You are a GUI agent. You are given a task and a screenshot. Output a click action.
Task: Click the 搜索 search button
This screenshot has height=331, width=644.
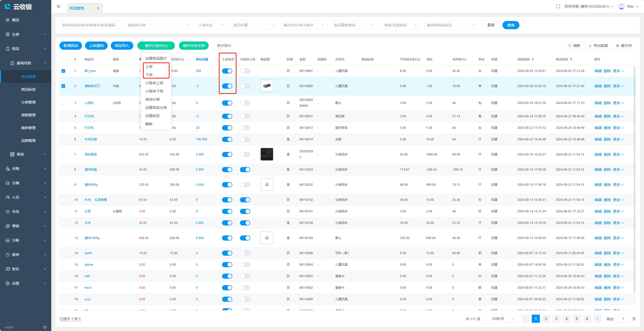click(x=511, y=25)
